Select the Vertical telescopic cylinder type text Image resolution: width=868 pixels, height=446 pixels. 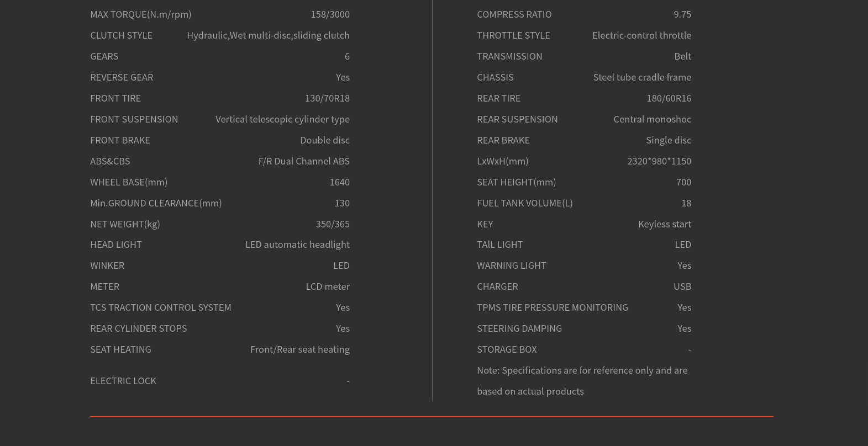click(x=282, y=119)
